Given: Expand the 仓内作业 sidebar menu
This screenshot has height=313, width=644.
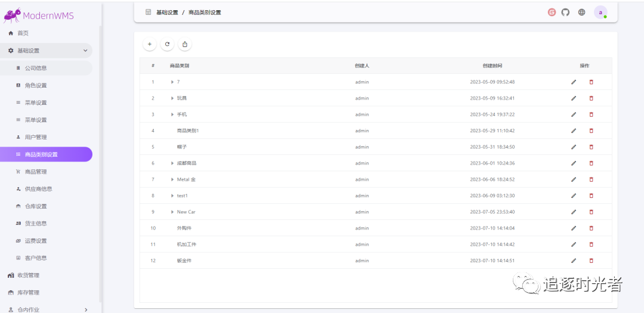Looking at the screenshot, I should pyautogui.click(x=85, y=309).
